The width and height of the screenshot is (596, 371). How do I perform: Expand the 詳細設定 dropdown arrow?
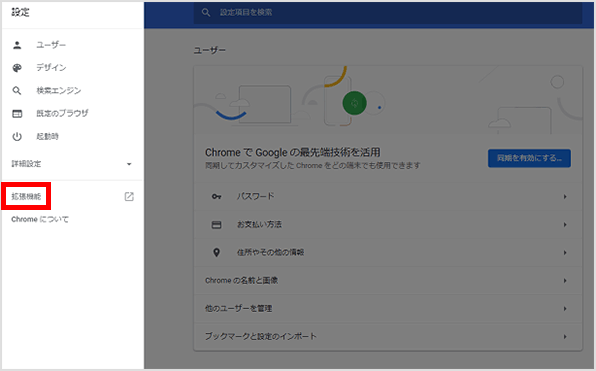tap(129, 164)
